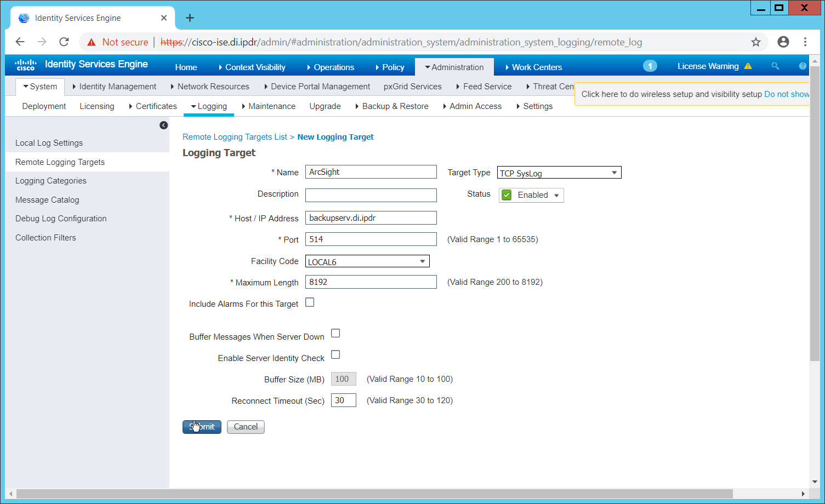Image resolution: width=825 pixels, height=504 pixels.
Task: Click the help question mark icon
Action: (803, 66)
